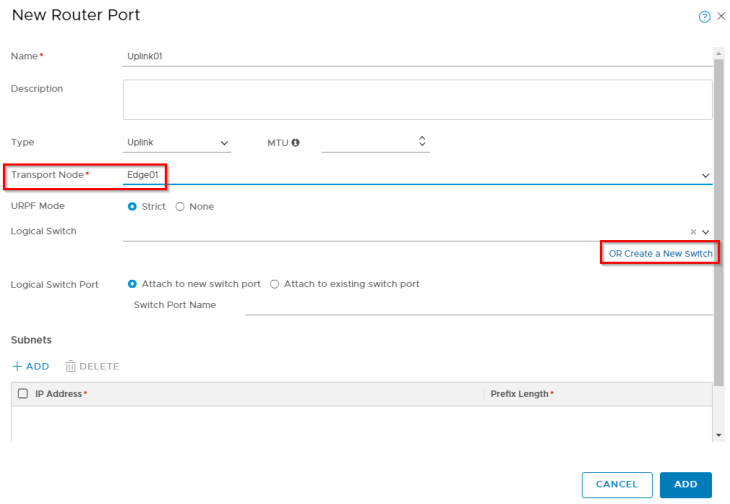The height and width of the screenshot is (504, 730).
Task: Choose Attach to new switch port
Action: point(133,284)
